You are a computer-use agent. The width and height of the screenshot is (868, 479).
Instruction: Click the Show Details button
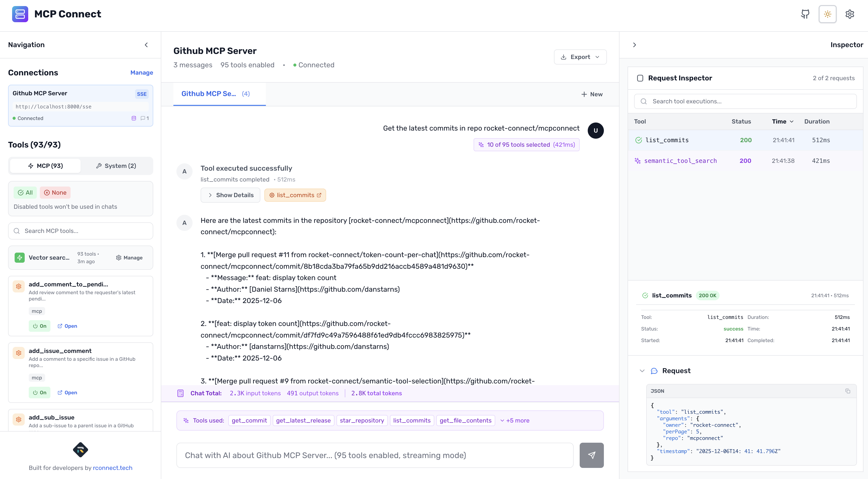230,195
